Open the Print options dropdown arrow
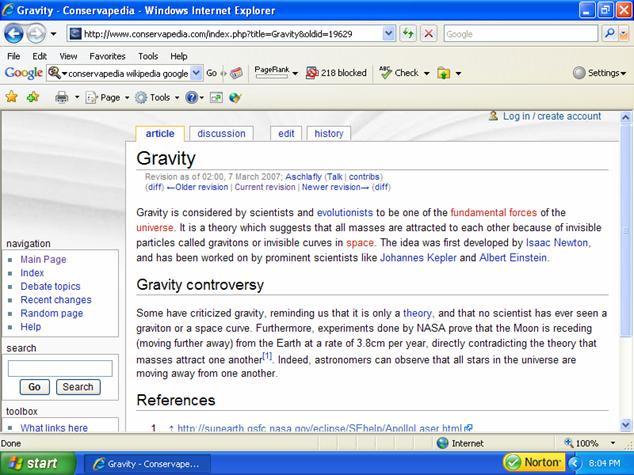Screen dimensions: 634x475 click(x=77, y=97)
